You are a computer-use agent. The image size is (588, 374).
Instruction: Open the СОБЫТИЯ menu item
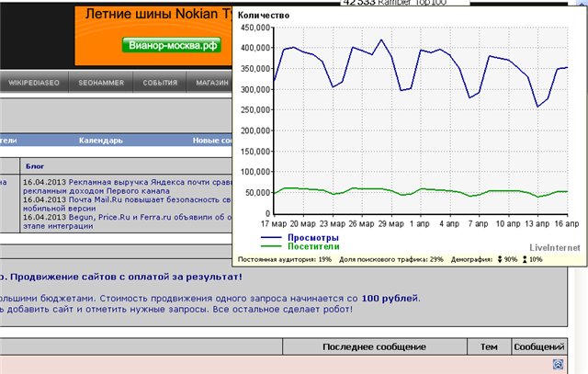tap(160, 83)
